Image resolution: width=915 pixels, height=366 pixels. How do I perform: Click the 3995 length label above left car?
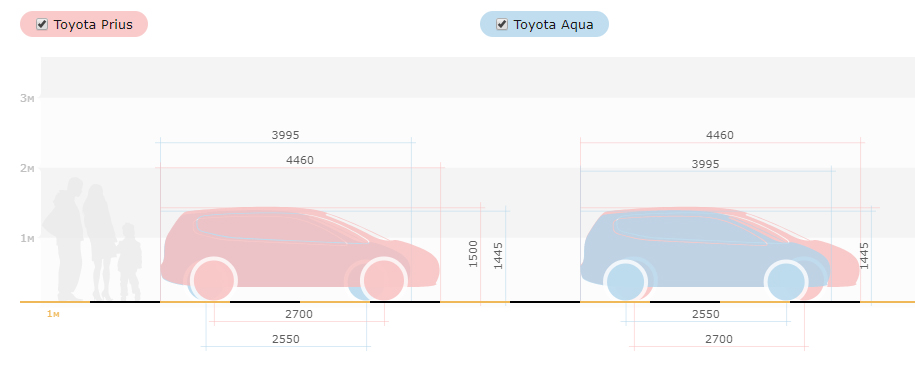pyautogui.click(x=285, y=135)
